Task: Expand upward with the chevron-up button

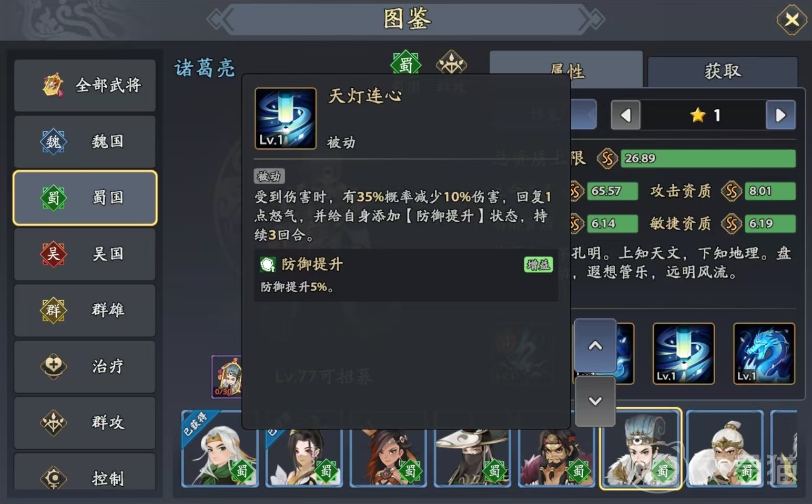Action: (595, 345)
